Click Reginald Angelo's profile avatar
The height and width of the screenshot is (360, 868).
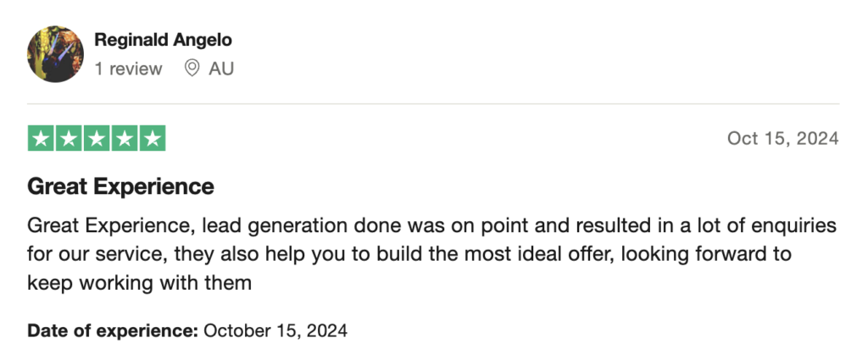[56, 54]
